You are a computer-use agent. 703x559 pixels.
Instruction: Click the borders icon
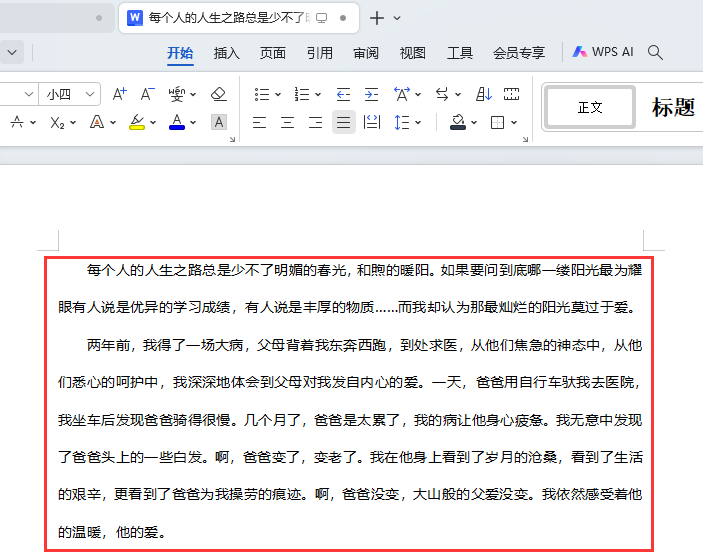[497, 122]
